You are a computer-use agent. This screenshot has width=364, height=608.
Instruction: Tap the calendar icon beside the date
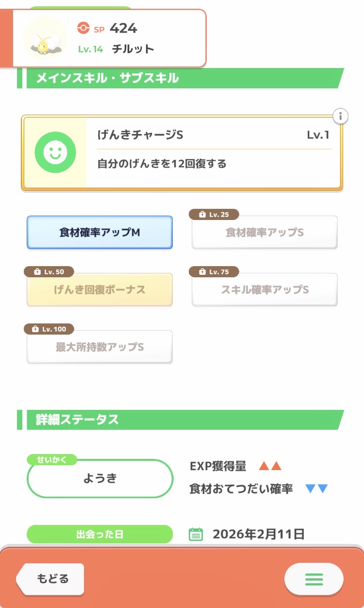pyautogui.click(x=196, y=535)
